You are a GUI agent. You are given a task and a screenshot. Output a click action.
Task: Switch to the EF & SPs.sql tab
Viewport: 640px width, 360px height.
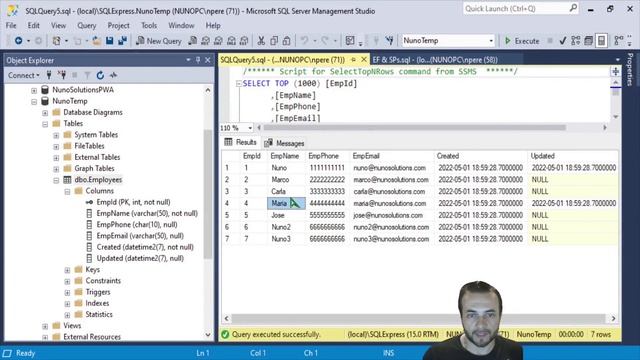tap(435, 60)
